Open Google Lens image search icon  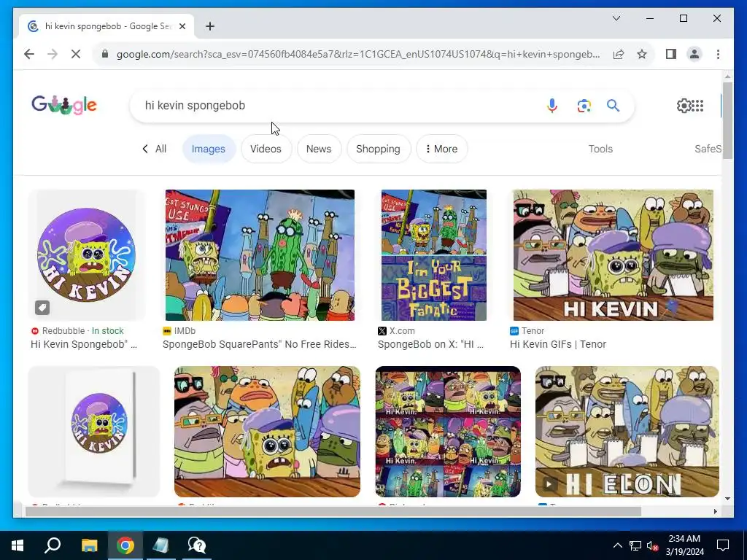(584, 105)
